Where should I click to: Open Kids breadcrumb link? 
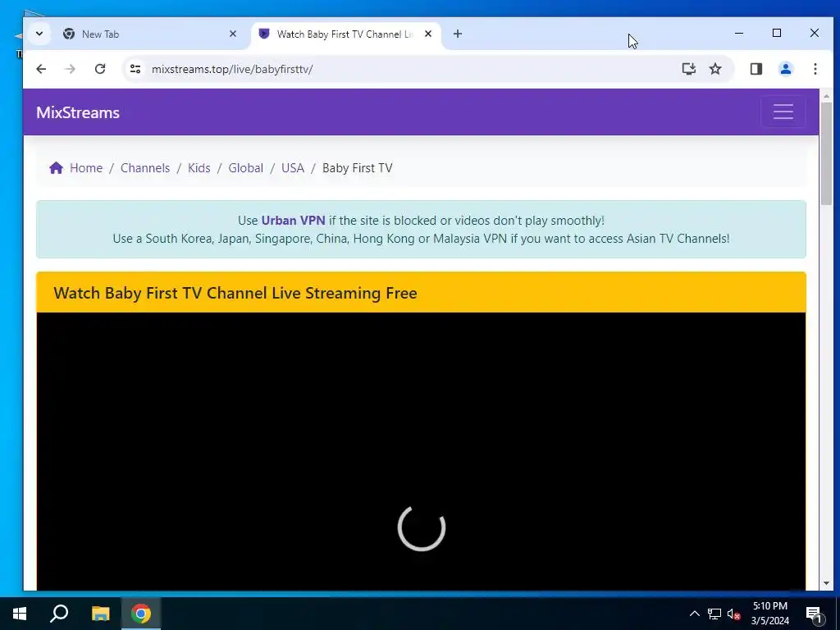click(x=199, y=167)
